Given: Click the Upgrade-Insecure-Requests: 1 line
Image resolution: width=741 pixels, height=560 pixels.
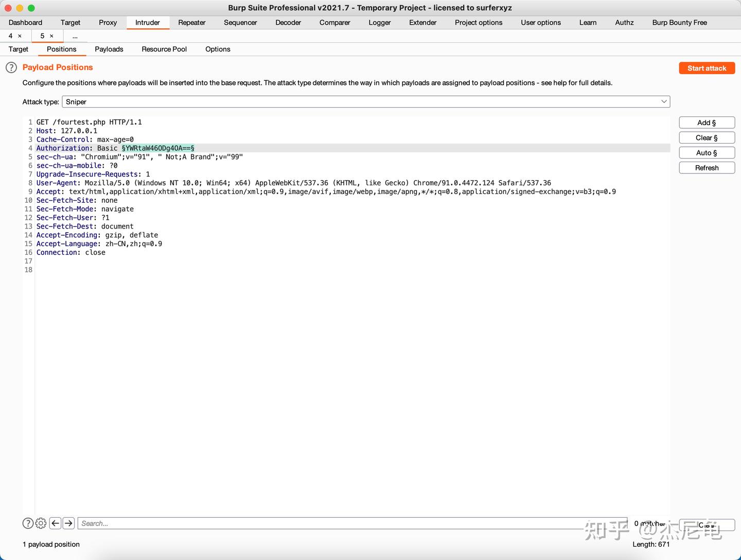Looking at the screenshot, I should point(93,174).
